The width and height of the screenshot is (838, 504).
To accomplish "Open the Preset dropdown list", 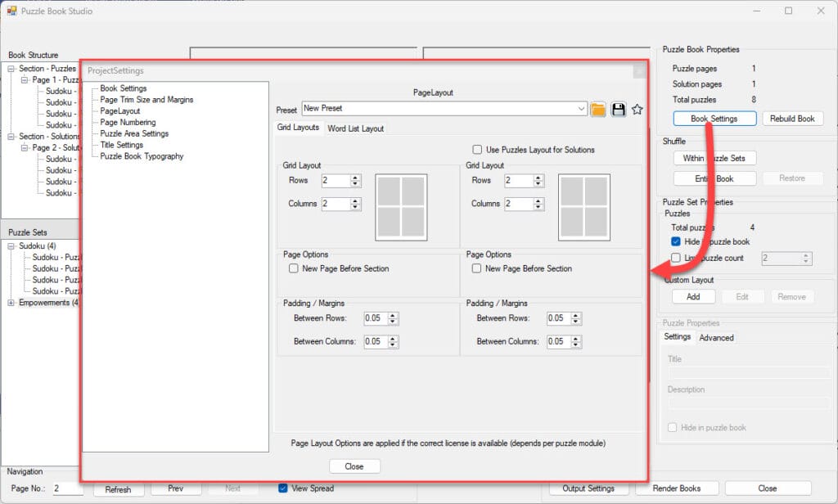I will (581, 109).
